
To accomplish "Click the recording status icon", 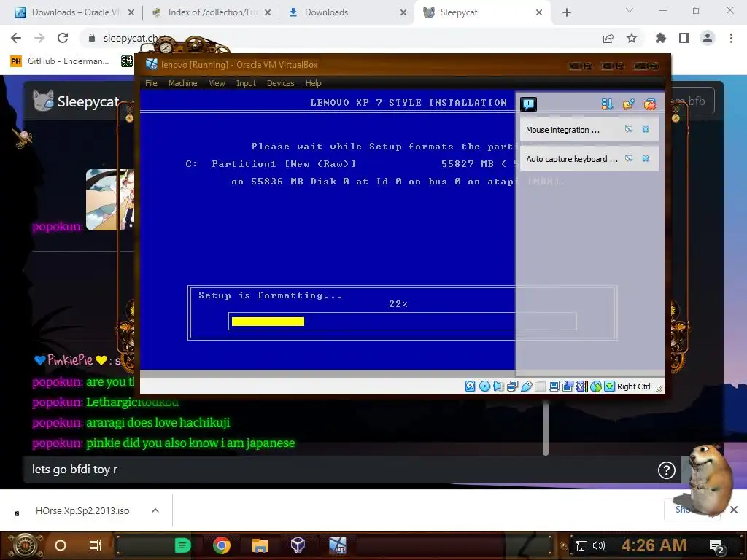I will click(x=568, y=386).
